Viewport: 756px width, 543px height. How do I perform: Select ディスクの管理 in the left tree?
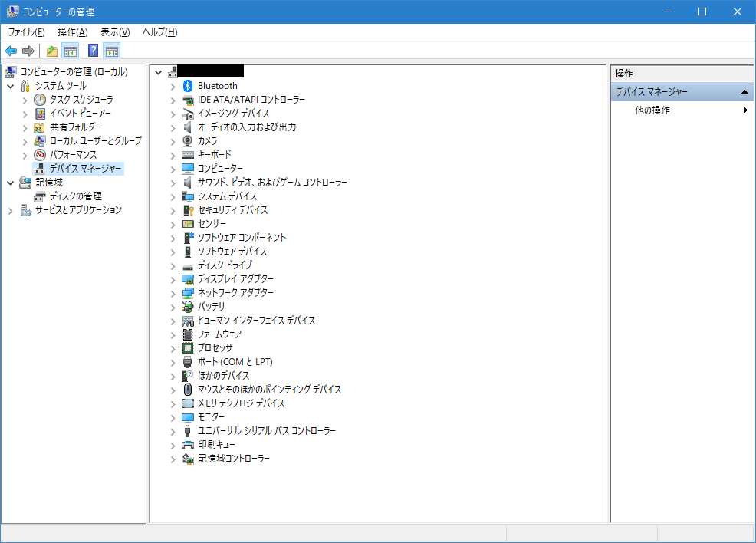(x=75, y=196)
